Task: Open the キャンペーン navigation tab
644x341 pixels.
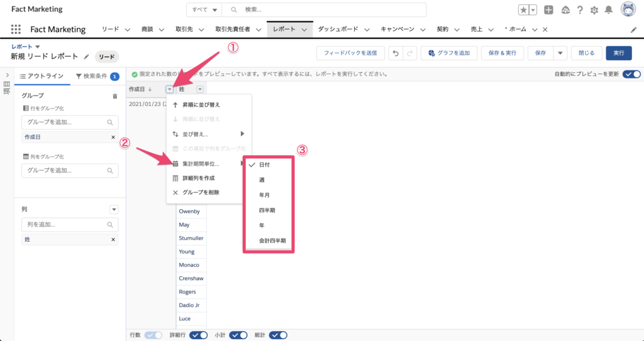Action: [x=397, y=30]
